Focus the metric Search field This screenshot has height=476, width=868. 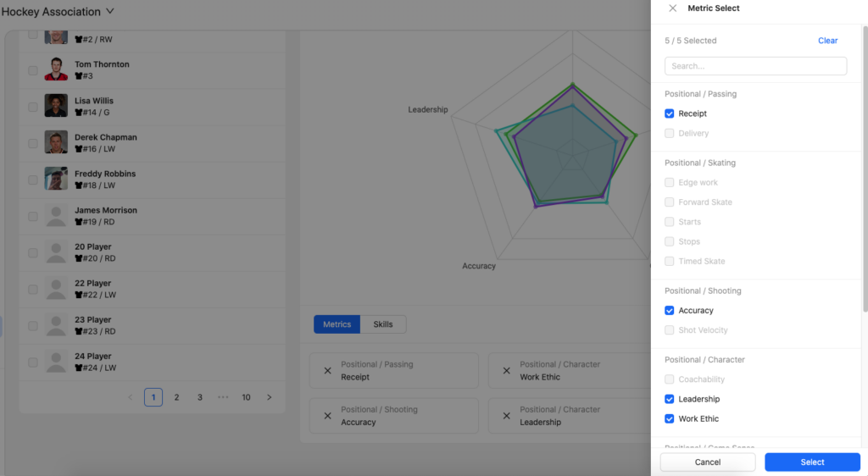(x=755, y=66)
